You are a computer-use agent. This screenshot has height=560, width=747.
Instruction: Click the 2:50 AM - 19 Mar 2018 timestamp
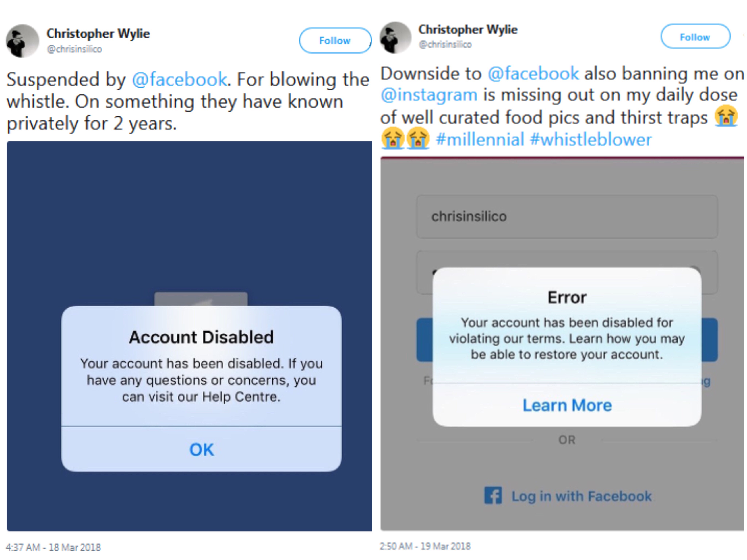click(x=425, y=546)
